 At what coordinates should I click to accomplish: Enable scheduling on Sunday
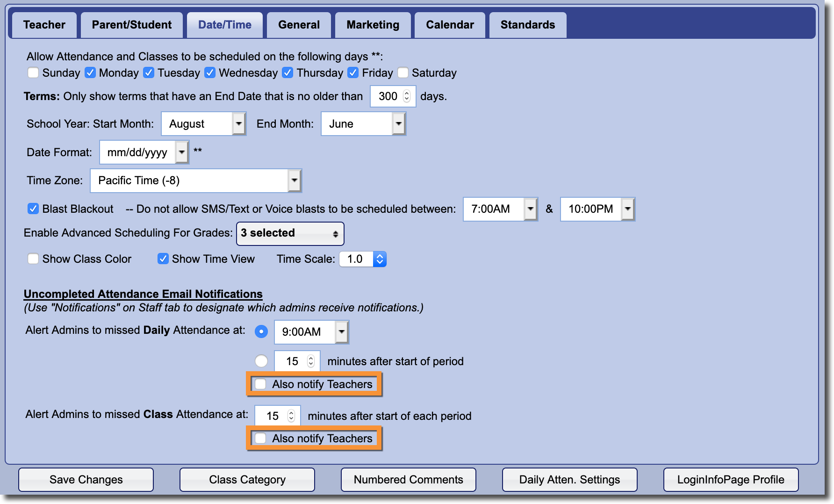click(x=33, y=73)
